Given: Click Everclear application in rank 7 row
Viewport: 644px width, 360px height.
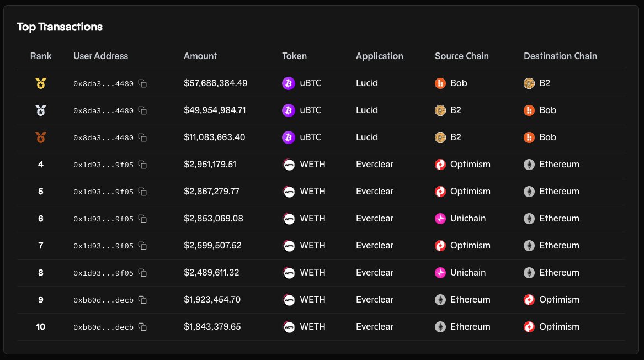Looking at the screenshot, I should [375, 245].
